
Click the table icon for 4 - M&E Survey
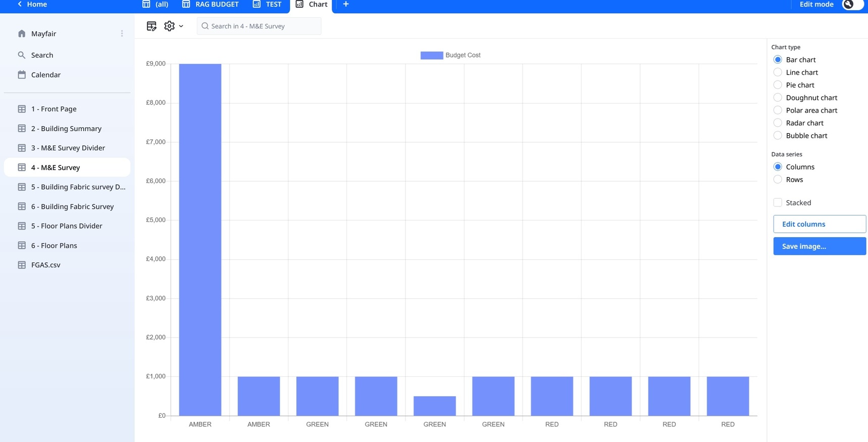tap(22, 168)
